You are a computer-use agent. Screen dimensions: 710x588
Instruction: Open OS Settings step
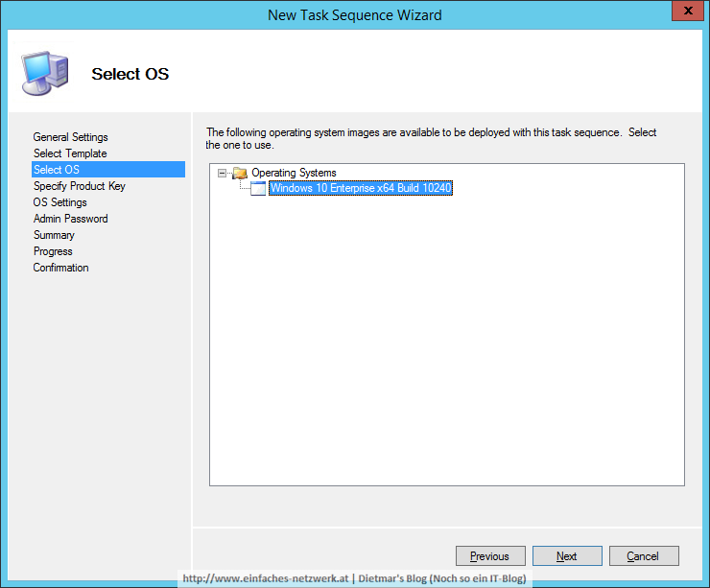pos(59,202)
